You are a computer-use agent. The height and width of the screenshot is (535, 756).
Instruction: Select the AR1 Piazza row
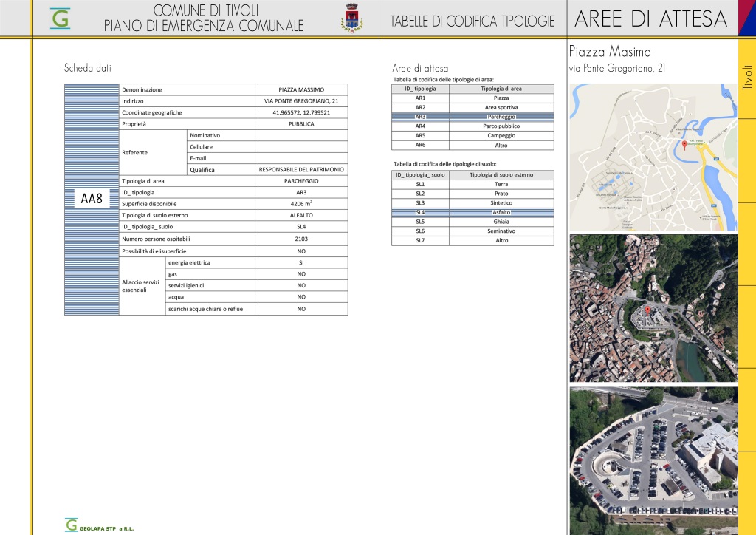[x=472, y=98]
